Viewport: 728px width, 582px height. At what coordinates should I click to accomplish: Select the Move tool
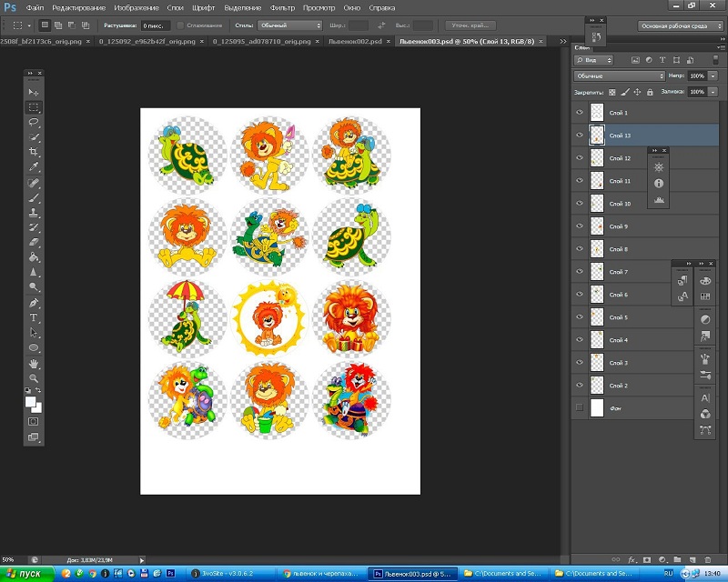(x=34, y=93)
